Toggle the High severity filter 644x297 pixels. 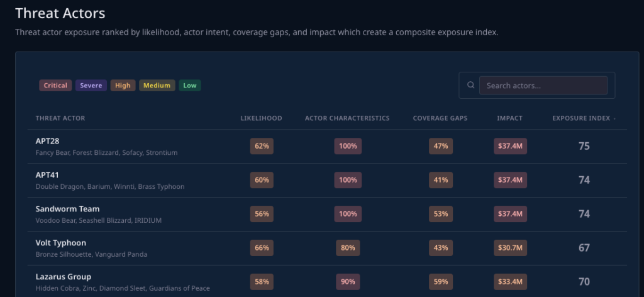click(123, 86)
